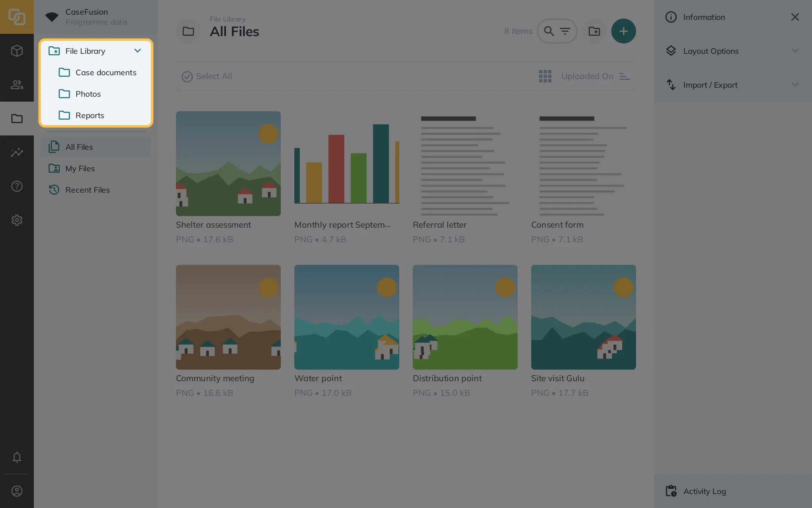This screenshot has height=508, width=812.
Task: Click the new folder icon
Action: click(594, 31)
